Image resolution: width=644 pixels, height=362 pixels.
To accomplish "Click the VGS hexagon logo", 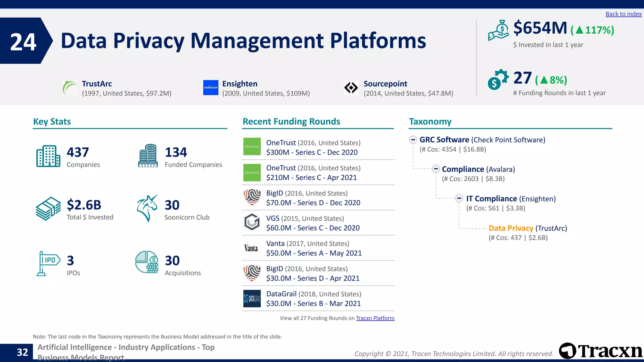I will coord(252,222).
